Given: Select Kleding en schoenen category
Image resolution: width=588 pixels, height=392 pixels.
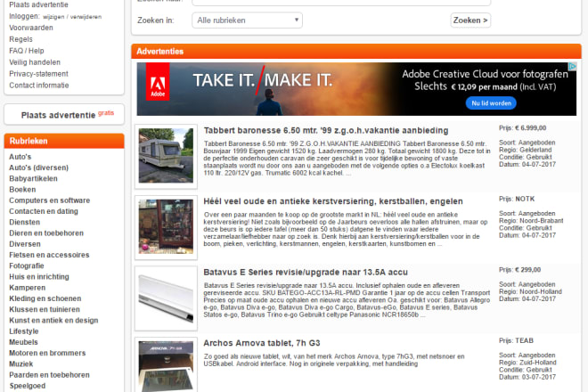Looking at the screenshot, I should point(45,298).
